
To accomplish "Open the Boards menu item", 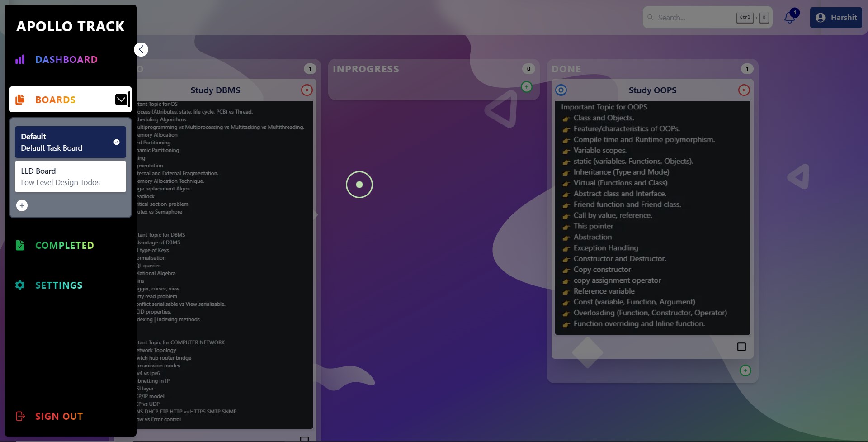I will click(x=70, y=100).
